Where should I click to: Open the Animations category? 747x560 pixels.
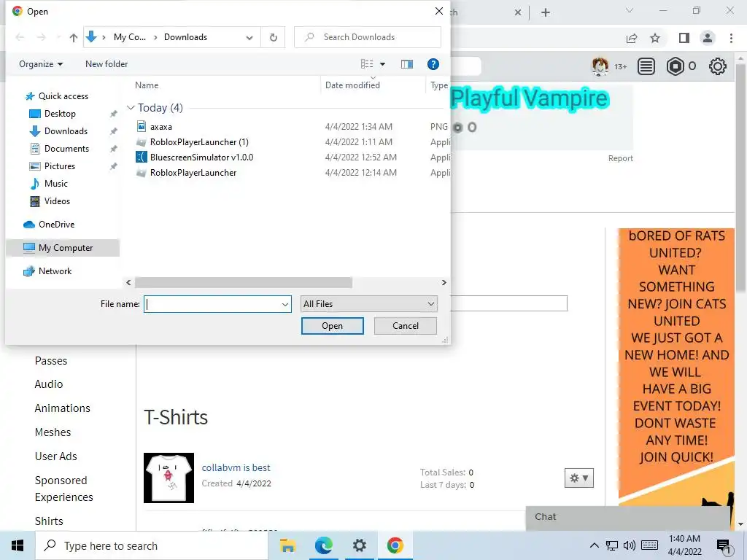click(63, 408)
